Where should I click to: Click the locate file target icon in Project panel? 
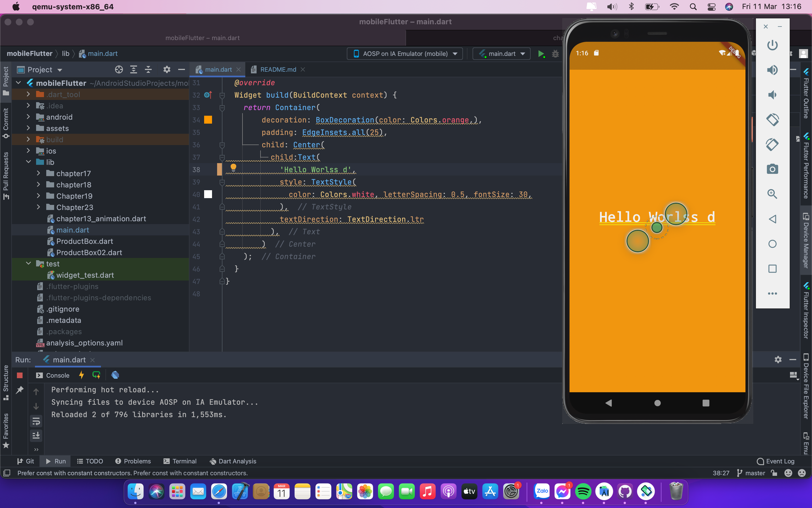coord(119,69)
